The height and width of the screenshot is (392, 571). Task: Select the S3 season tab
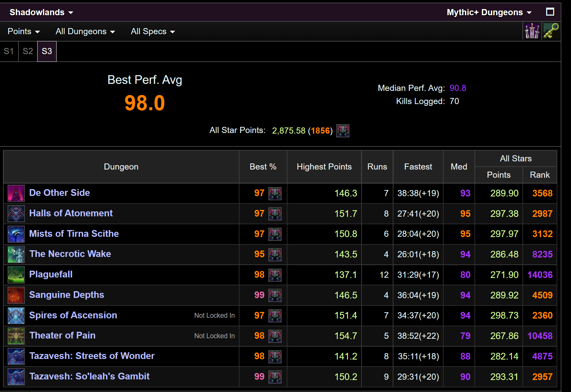(47, 51)
